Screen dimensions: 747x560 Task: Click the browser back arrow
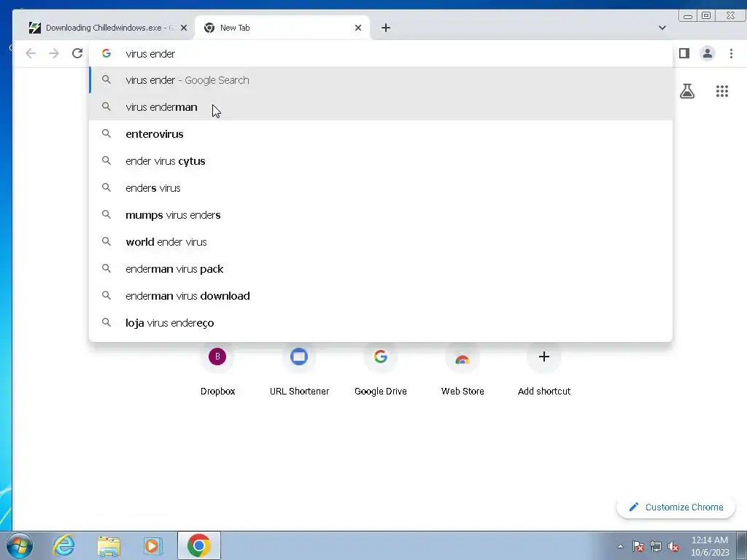point(31,53)
